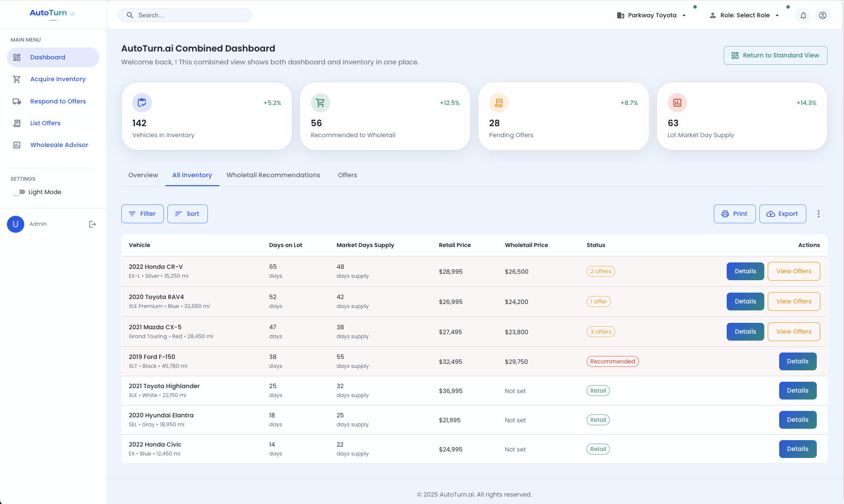The width and height of the screenshot is (844, 504).
Task: Open Respond to Offers from the sidebar icon
Action: pos(17,101)
